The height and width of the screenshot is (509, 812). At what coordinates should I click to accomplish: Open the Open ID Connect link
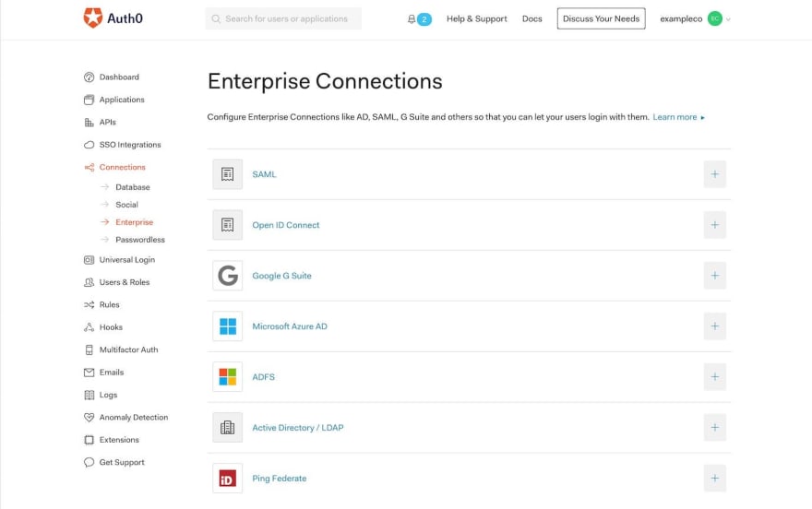[x=286, y=225]
